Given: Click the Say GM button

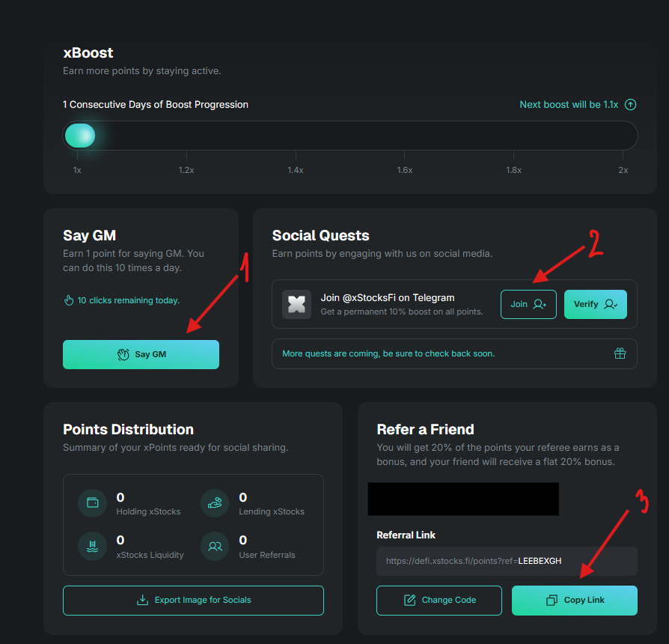Looking at the screenshot, I should 141,354.
